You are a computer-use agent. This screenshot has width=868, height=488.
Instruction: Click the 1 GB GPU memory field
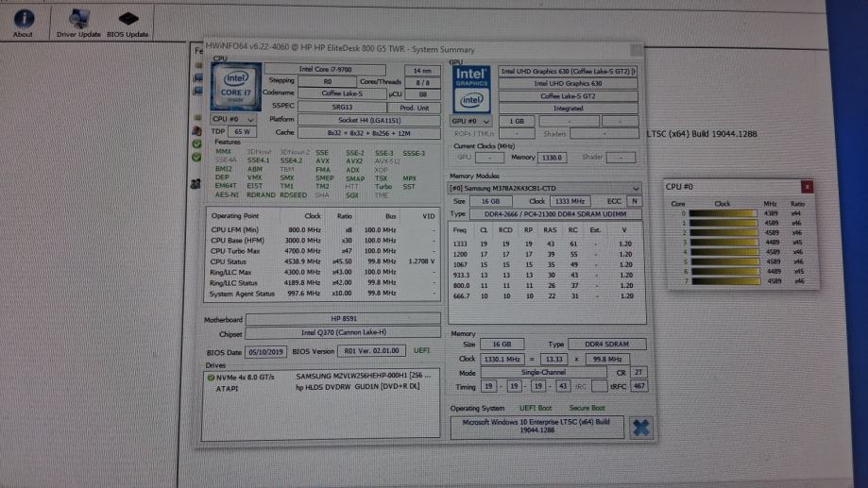[517, 121]
